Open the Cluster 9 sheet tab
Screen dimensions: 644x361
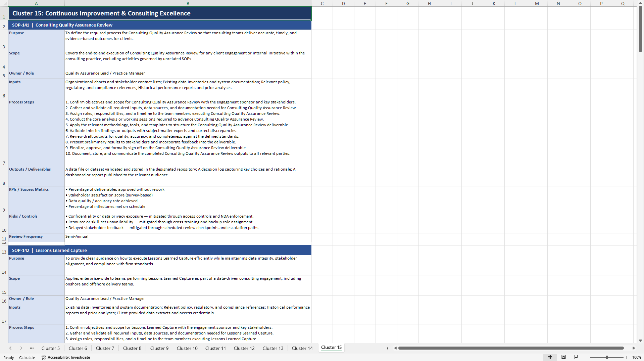(159, 348)
